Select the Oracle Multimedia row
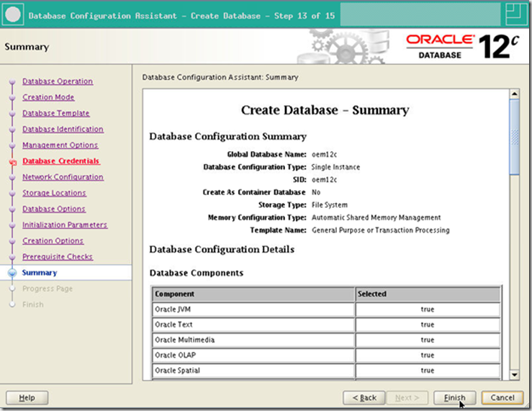Viewport: 532px width, 411px height. (x=326, y=340)
